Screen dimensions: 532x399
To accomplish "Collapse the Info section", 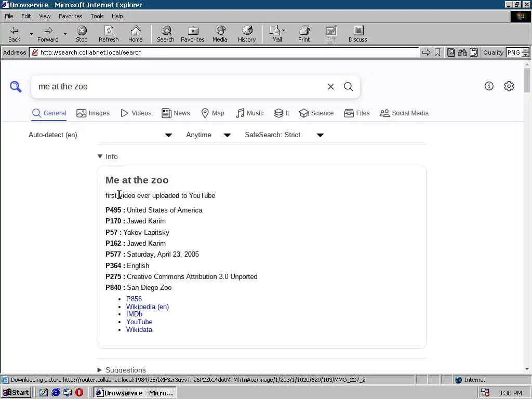I will click(x=108, y=156).
